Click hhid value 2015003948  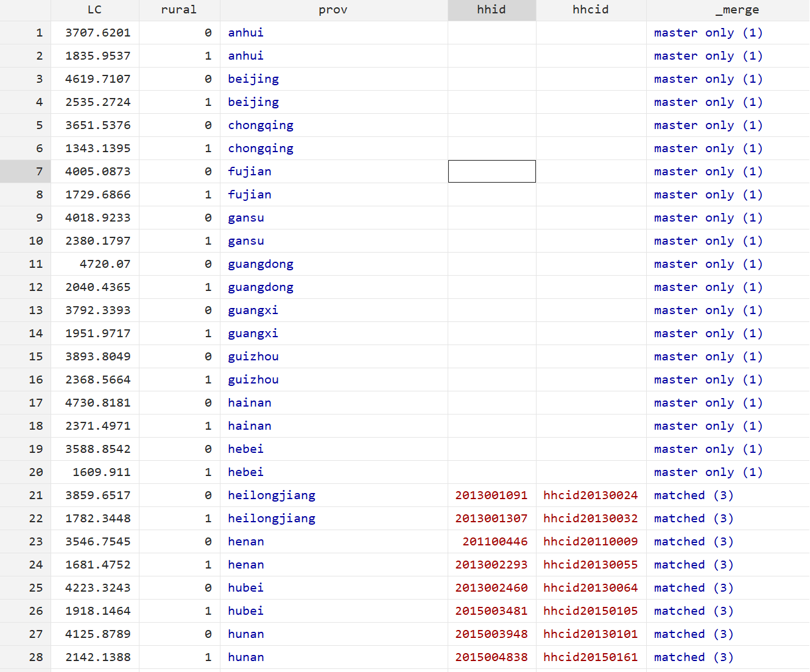point(491,634)
